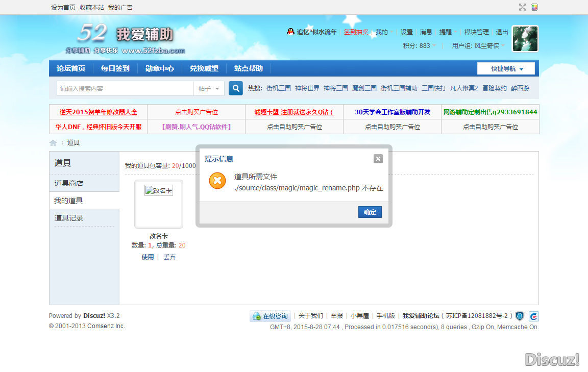Click the home icon in breadcrumb
The height and width of the screenshot is (372, 588).
click(x=53, y=143)
